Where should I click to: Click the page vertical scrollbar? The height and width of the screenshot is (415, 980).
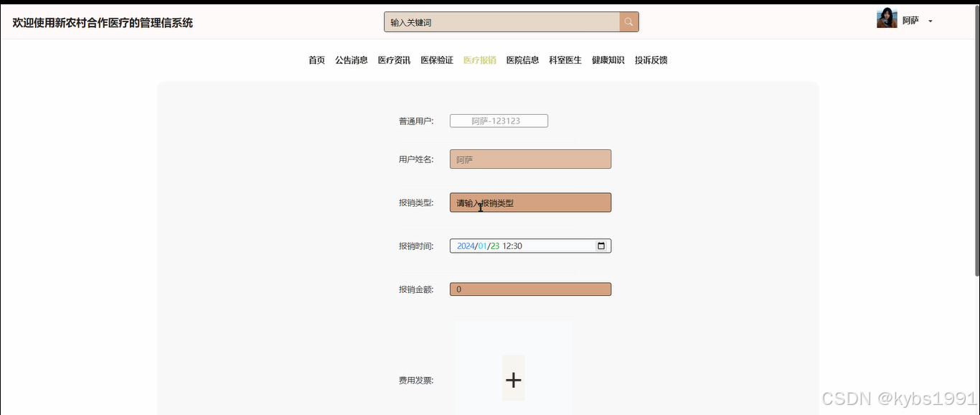click(x=976, y=140)
